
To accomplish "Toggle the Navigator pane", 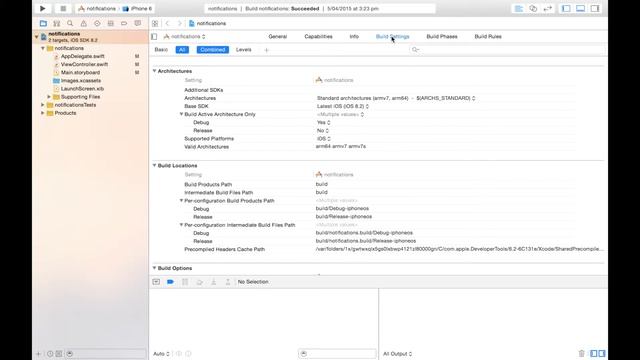I will coord(566,8).
